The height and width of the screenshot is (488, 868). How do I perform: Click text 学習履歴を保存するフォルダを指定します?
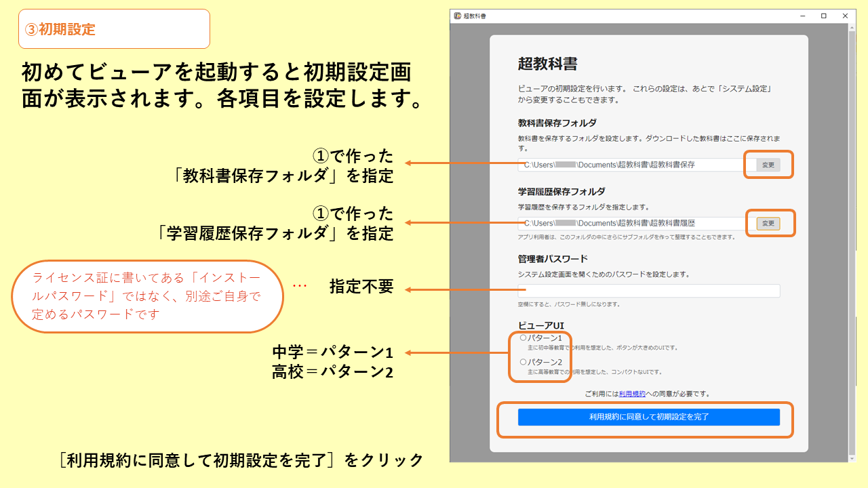tap(583, 207)
